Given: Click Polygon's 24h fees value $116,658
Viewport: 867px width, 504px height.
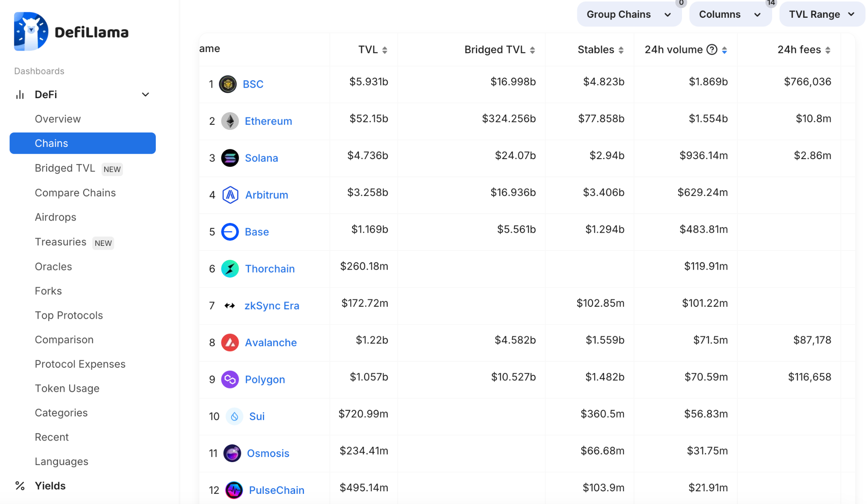Looking at the screenshot, I should click(x=809, y=377).
